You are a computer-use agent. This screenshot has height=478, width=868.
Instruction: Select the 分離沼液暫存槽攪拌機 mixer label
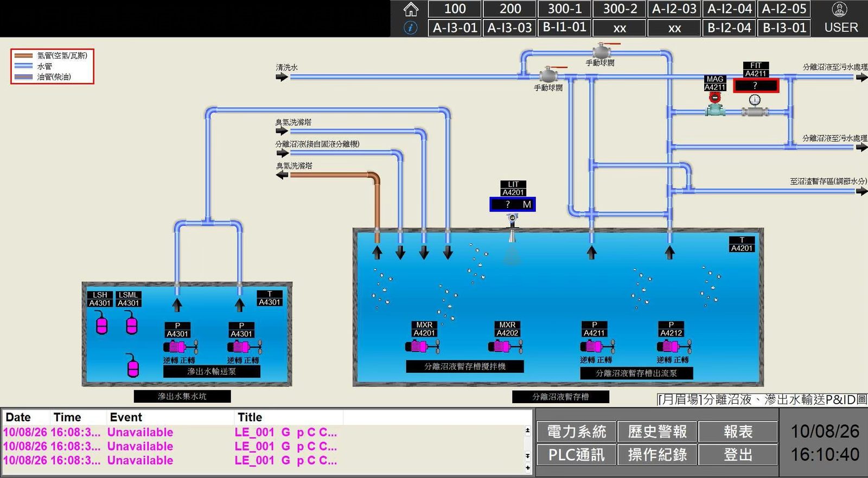point(465,366)
